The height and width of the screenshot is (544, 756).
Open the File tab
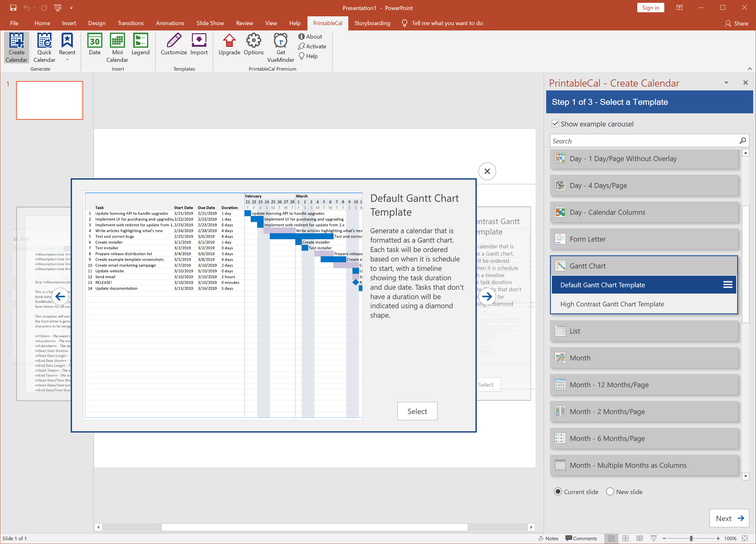click(14, 23)
